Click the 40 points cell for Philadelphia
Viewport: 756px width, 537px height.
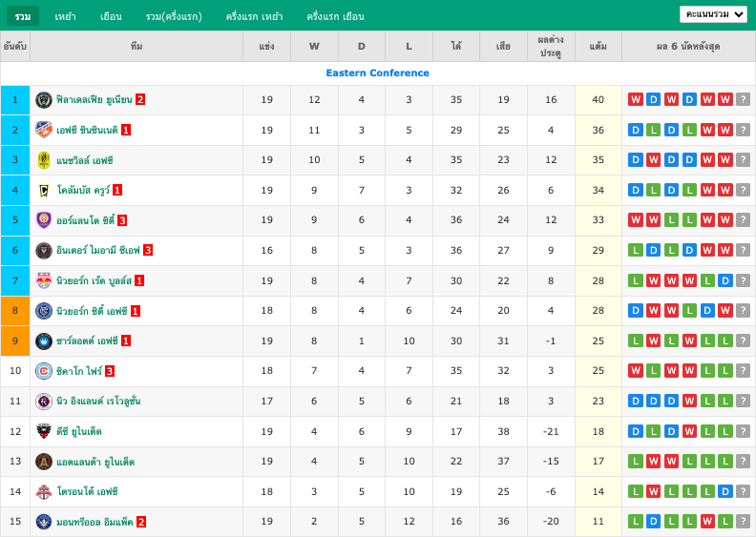pos(598,100)
